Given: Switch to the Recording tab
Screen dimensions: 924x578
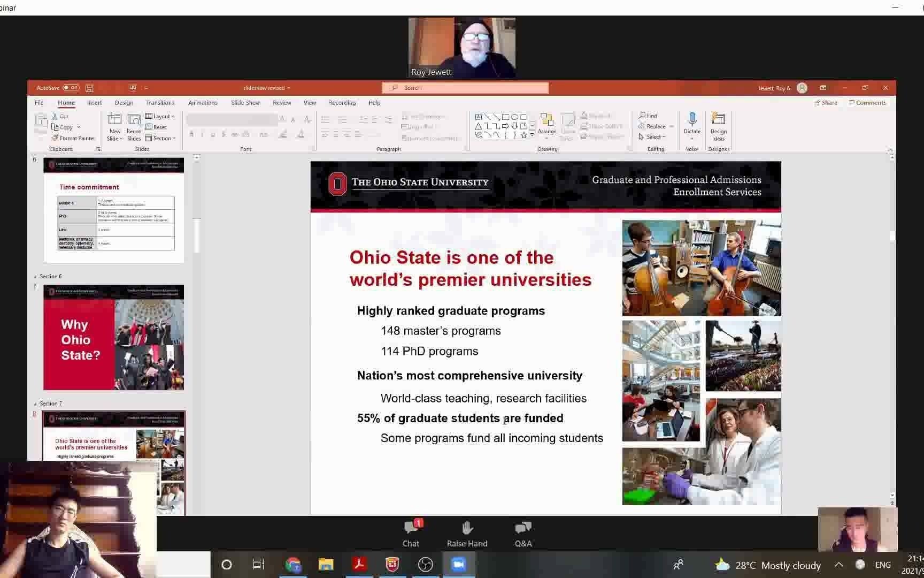Looking at the screenshot, I should (342, 103).
